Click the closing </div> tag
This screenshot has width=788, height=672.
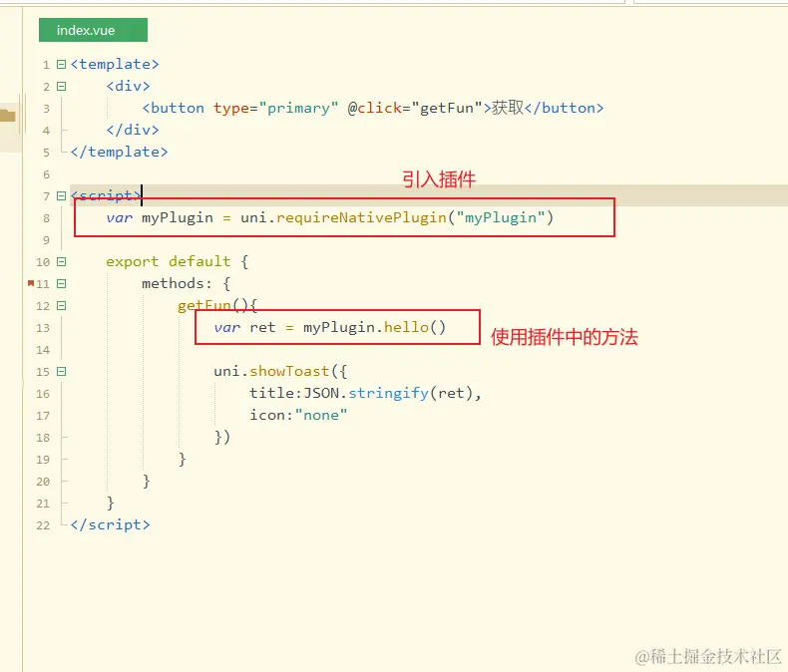133,130
